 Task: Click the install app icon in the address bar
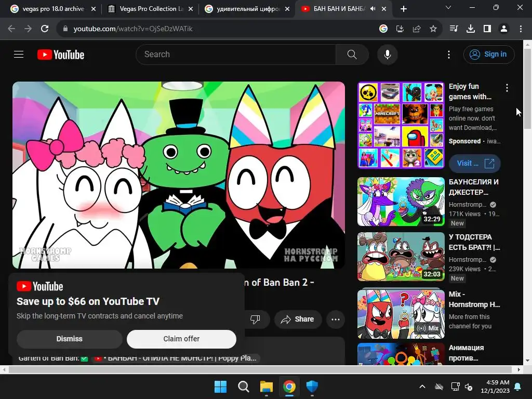[400, 29]
